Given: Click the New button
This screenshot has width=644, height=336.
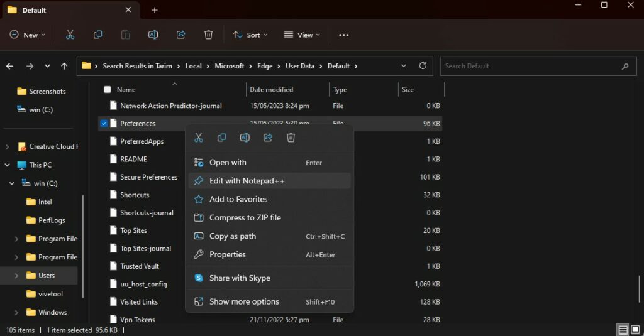Looking at the screenshot, I should (x=28, y=35).
